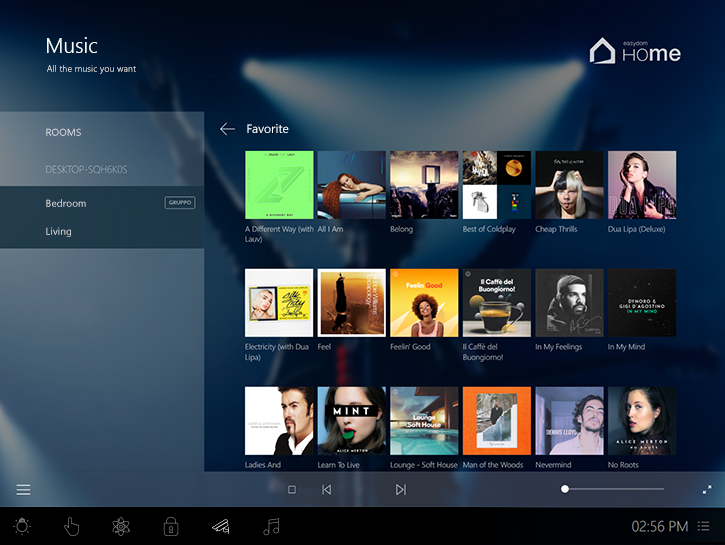The width and height of the screenshot is (725, 545).
Task: Open the Electricity (with Dua Lipa) cover
Action: 279,303
